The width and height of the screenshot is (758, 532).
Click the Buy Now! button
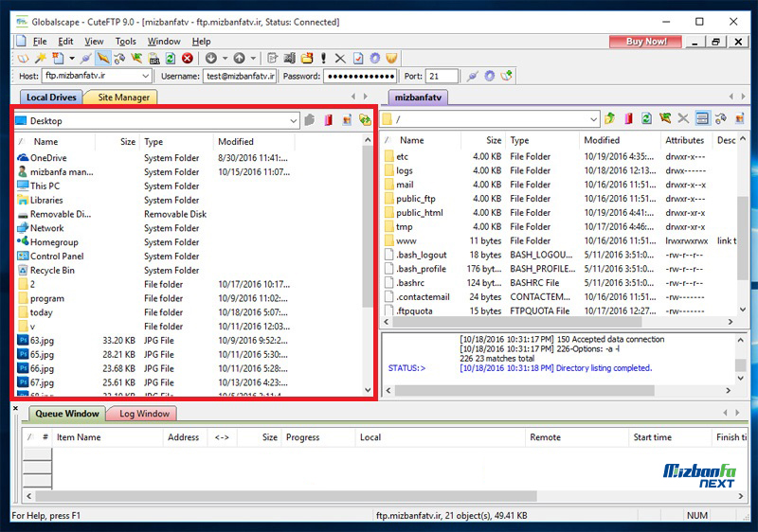[x=645, y=42]
